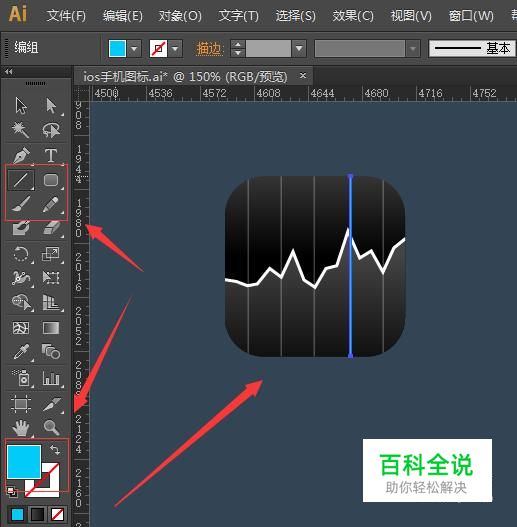Select the Warp tool
Viewport: 517px width, 527px height.
[x=21, y=278]
